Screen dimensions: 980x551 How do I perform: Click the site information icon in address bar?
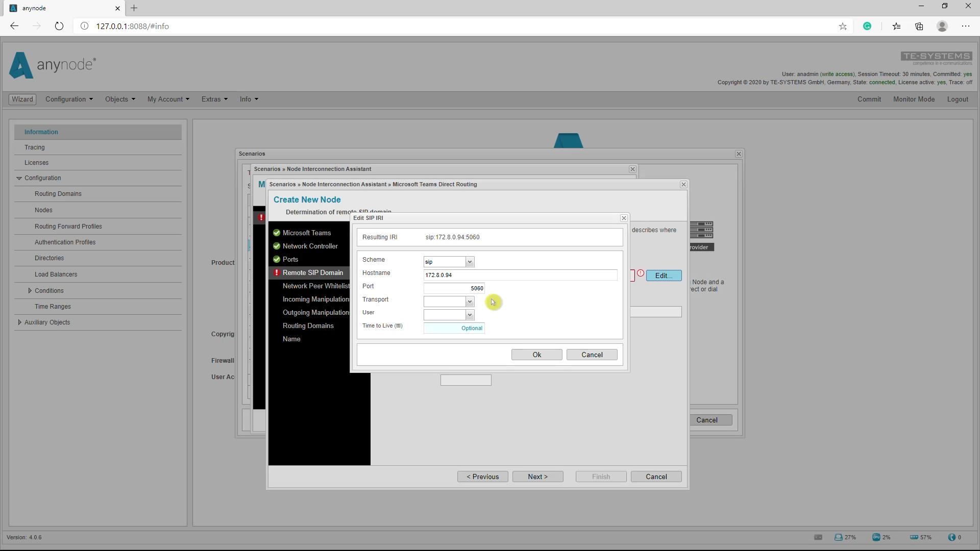pyautogui.click(x=84, y=26)
